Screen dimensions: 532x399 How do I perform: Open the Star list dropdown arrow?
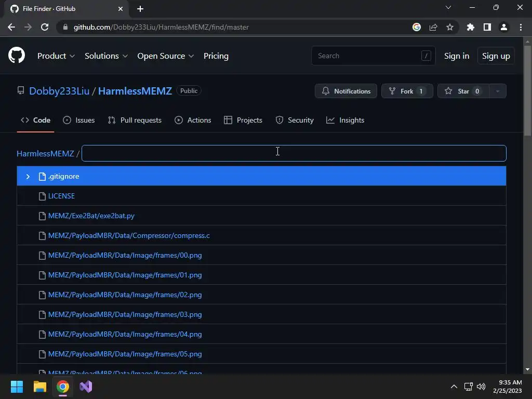click(x=497, y=91)
